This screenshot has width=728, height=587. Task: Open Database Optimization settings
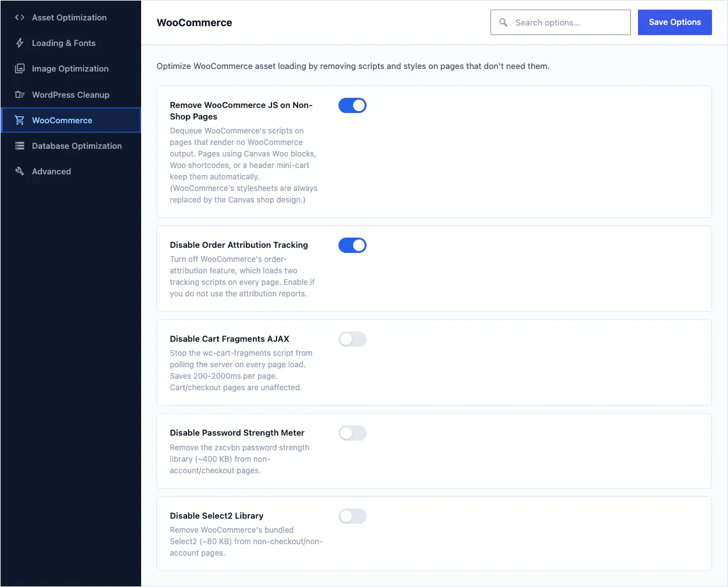coord(71,146)
